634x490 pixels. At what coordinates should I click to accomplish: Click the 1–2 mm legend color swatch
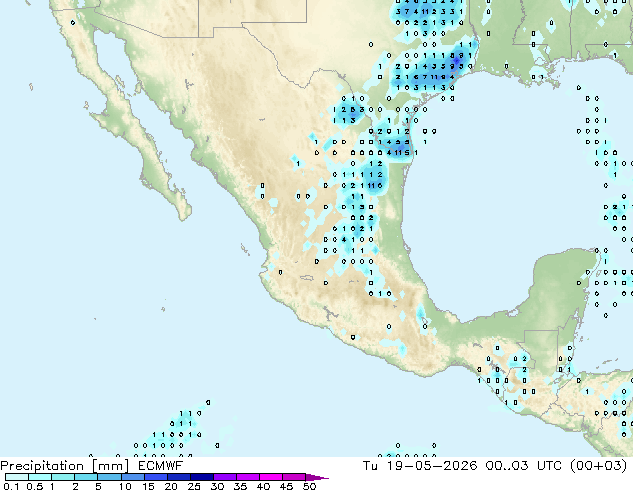tap(63, 477)
